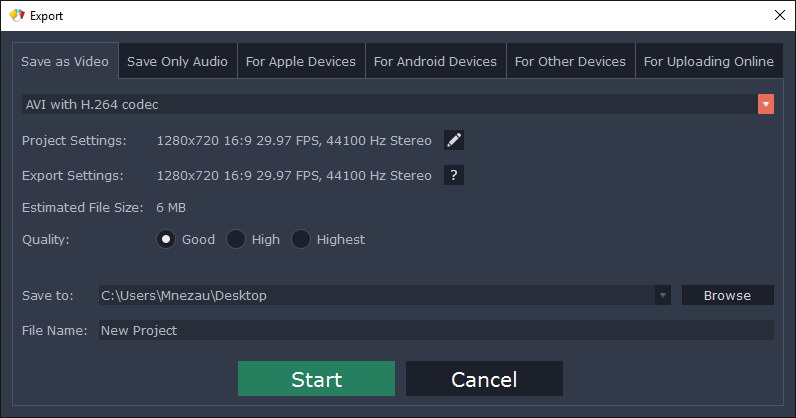
Task: Expand the Save to path dropdown
Action: [662, 295]
